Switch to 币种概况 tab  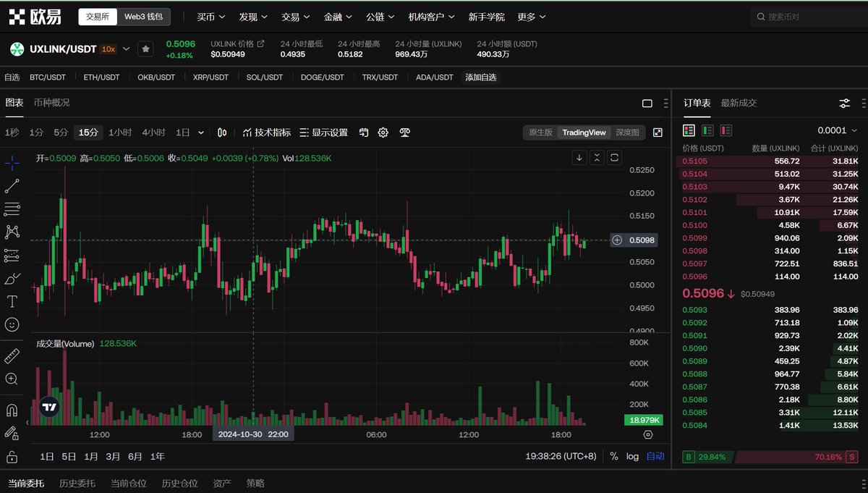pyautogui.click(x=51, y=103)
